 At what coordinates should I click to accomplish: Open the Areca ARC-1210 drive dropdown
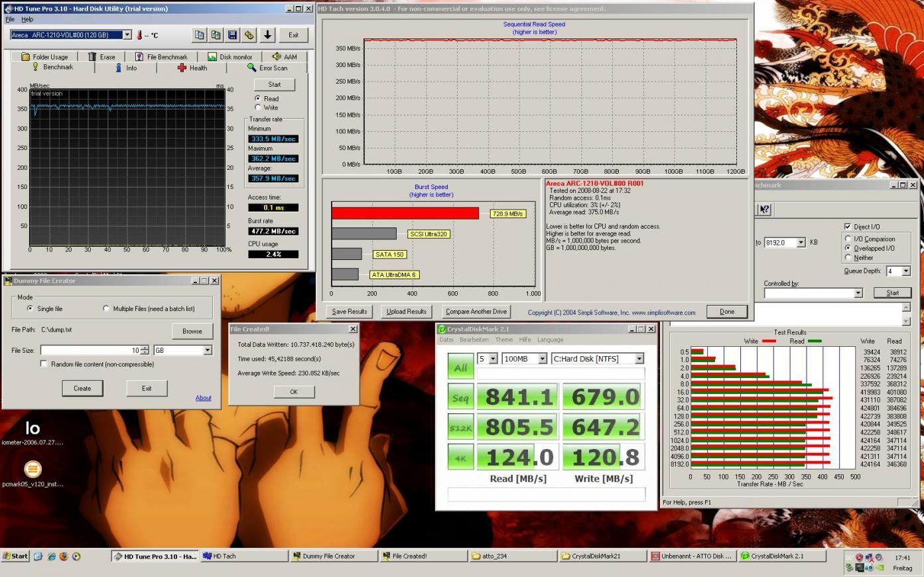tap(127, 34)
